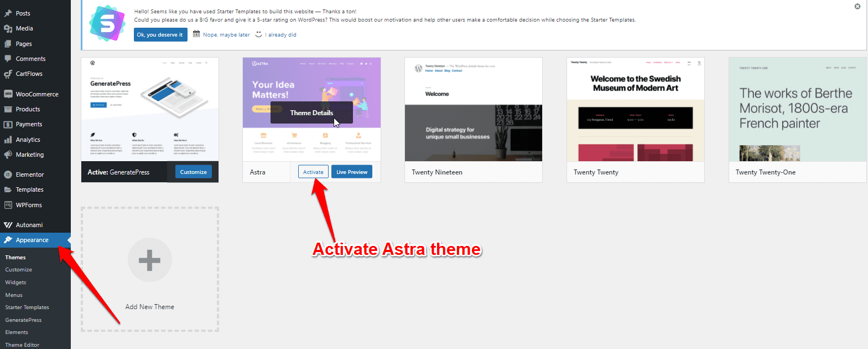868x349 pixels.
Task: Open the Payments menu item
Action: click(x=29, y=124)
